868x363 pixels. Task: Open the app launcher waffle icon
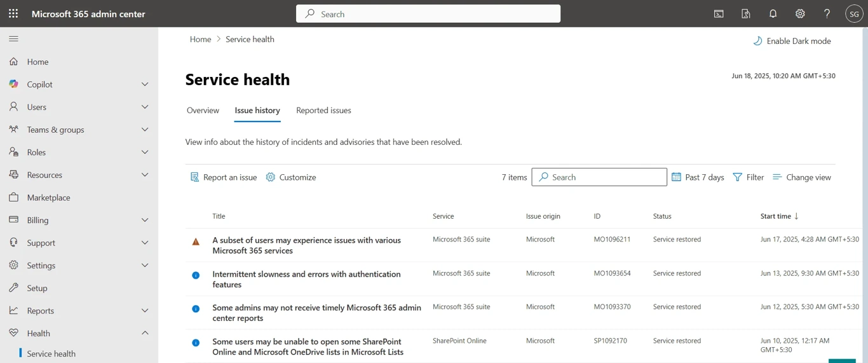[13, 13]
